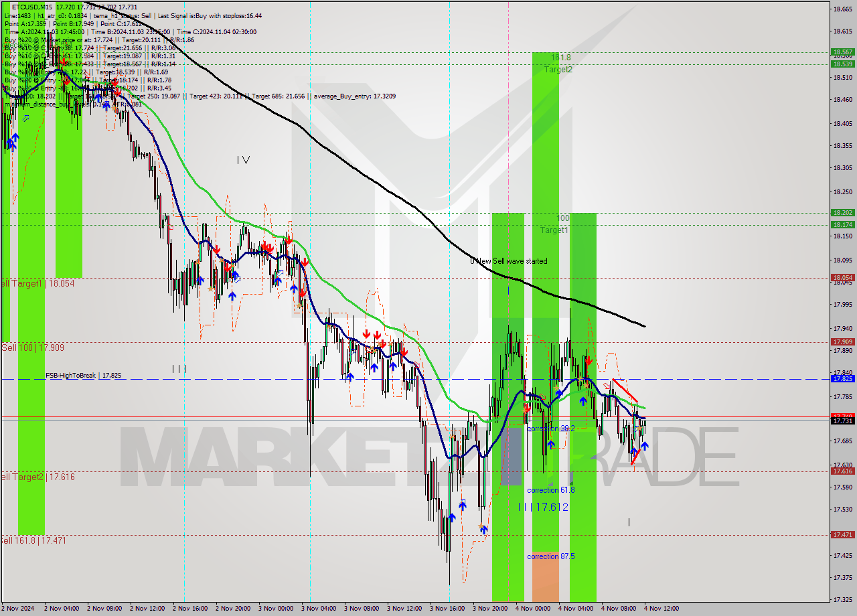Click the '4 Nov 12:00' time axis label
The image size is (857, 616).
pos(661,609)
